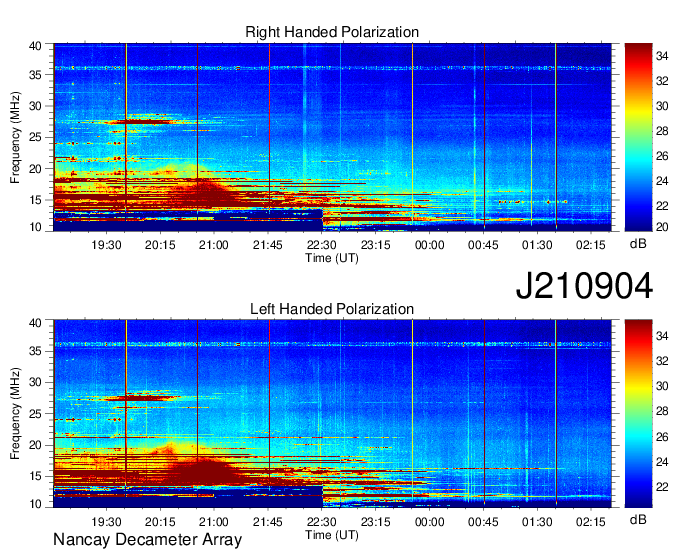Viewport: 680px width, 552px height.
Task: Click the 22:30 time tick in Right Handed plot
Action: (x=322, y=245)
